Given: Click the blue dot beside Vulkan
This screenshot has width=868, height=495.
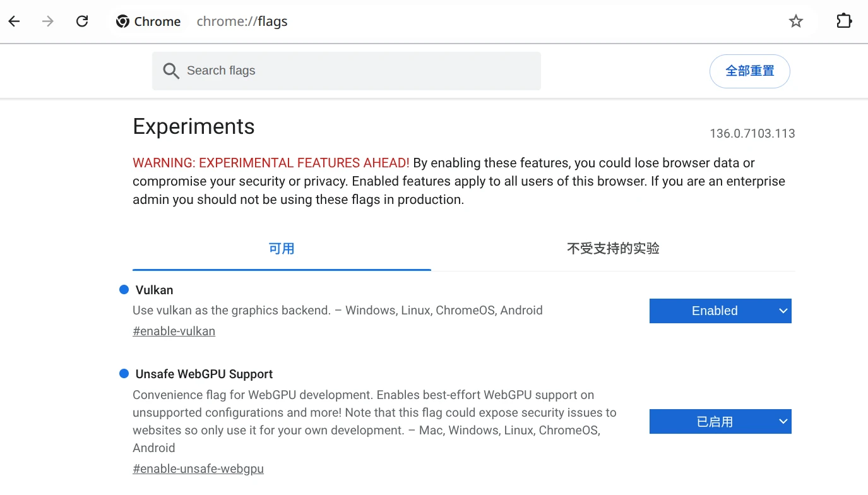Looking at the screenshot, I should [x=124, y=290].
